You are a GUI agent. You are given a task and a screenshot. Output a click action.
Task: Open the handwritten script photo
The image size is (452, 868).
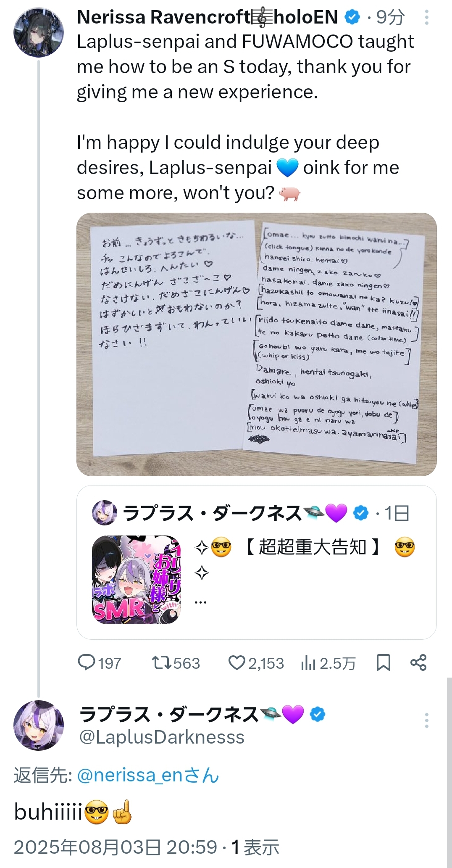coord(256,344)
